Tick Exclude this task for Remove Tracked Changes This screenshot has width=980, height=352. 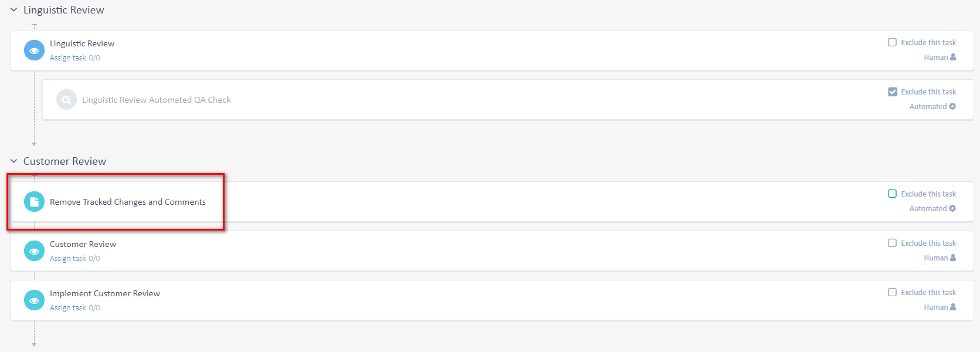[893, 194]
